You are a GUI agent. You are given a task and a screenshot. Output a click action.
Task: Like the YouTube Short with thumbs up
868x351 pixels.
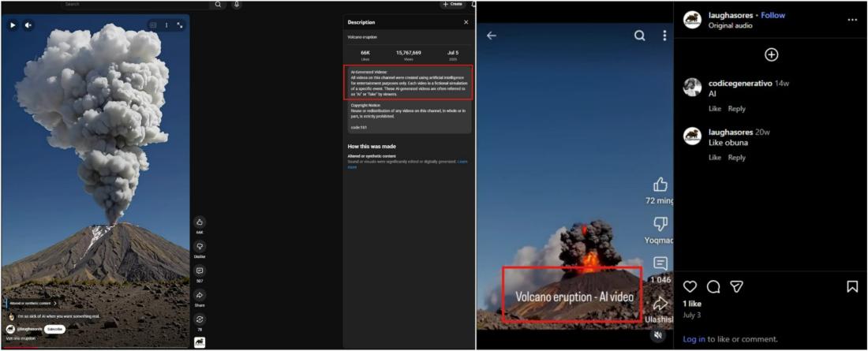[x=200, y=222]
